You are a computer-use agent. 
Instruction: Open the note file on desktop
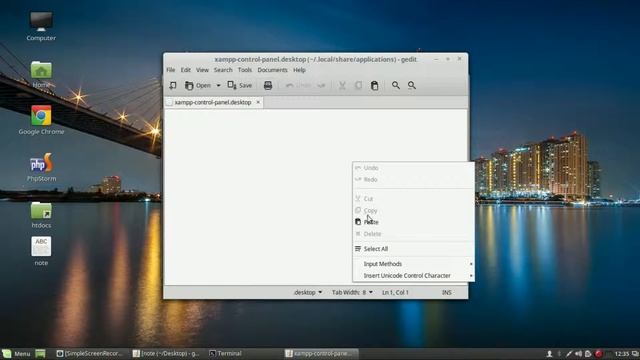(41, 251)
